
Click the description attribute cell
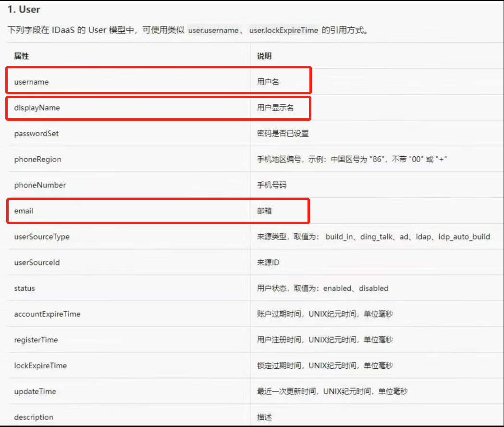point(34,417)
